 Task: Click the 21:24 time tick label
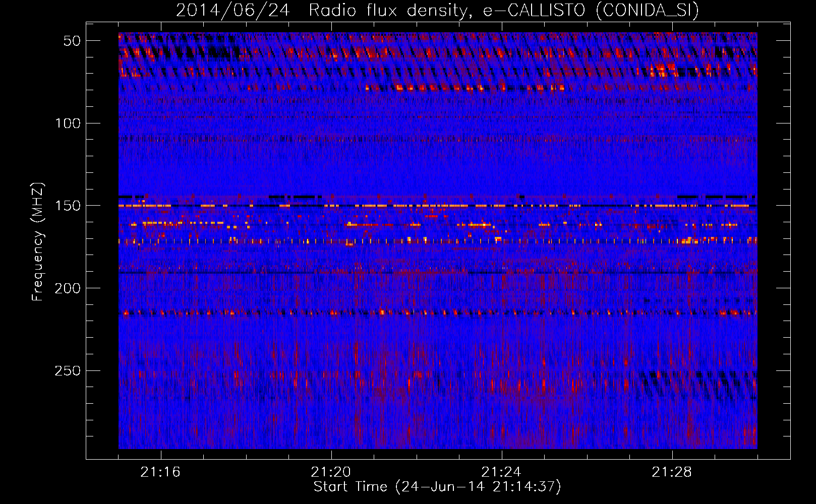pos(501,472)
